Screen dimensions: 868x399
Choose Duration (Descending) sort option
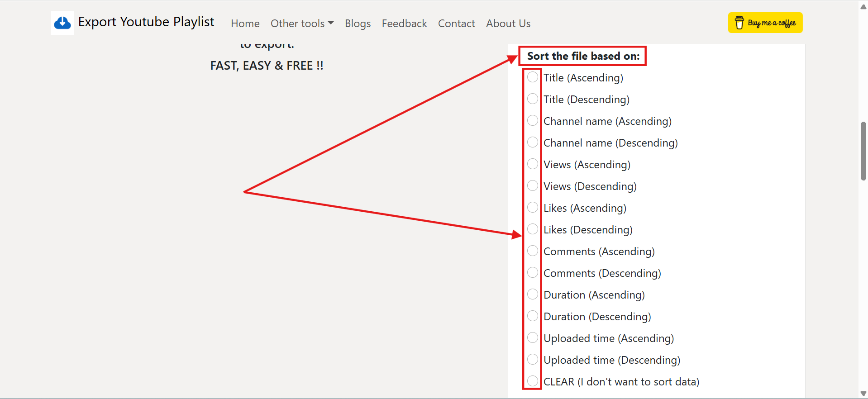[x=533, y=316]
